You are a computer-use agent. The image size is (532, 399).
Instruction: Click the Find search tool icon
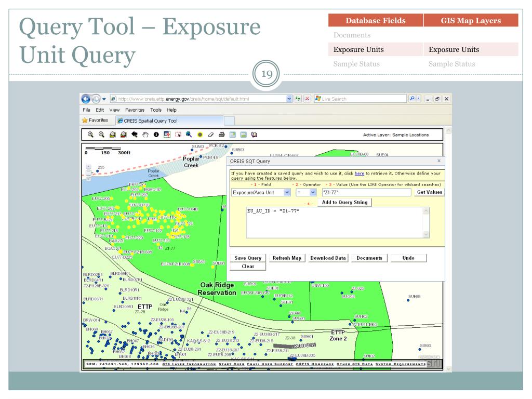click(x=189, y=135)
